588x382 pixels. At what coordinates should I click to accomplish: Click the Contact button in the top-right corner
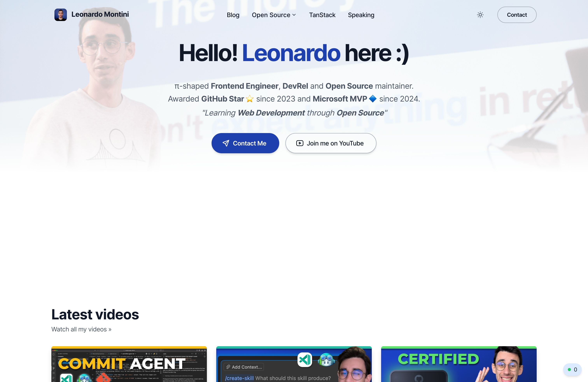click(517, 15)
